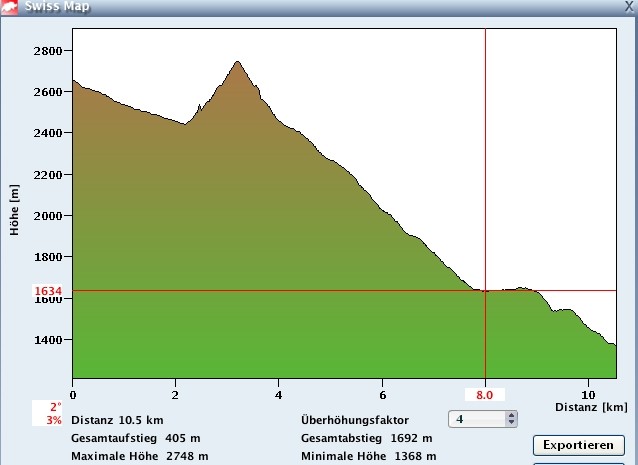Increase Überhöhungsfaktor with the up arrow
Image resolution: width=638 pixels, height=465 pixels.
pyautogui.click(x=512, y=415)
